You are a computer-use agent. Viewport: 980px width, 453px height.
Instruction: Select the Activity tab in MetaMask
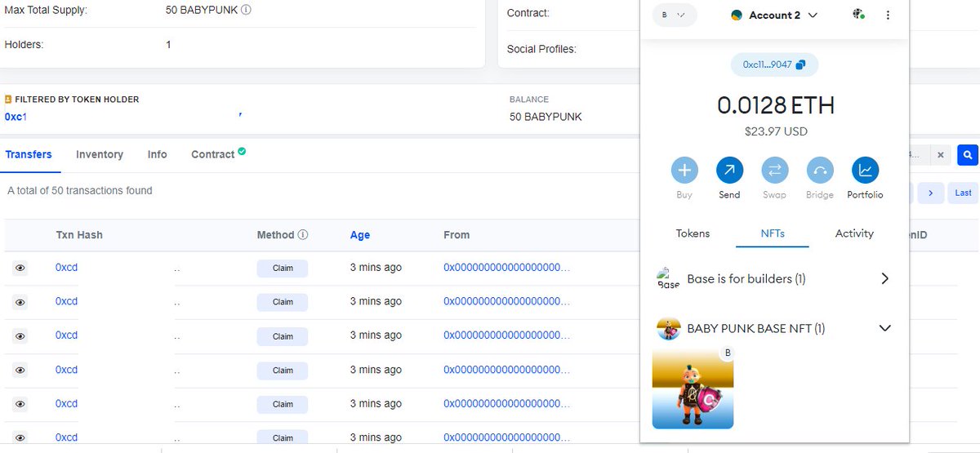point(854,233)
